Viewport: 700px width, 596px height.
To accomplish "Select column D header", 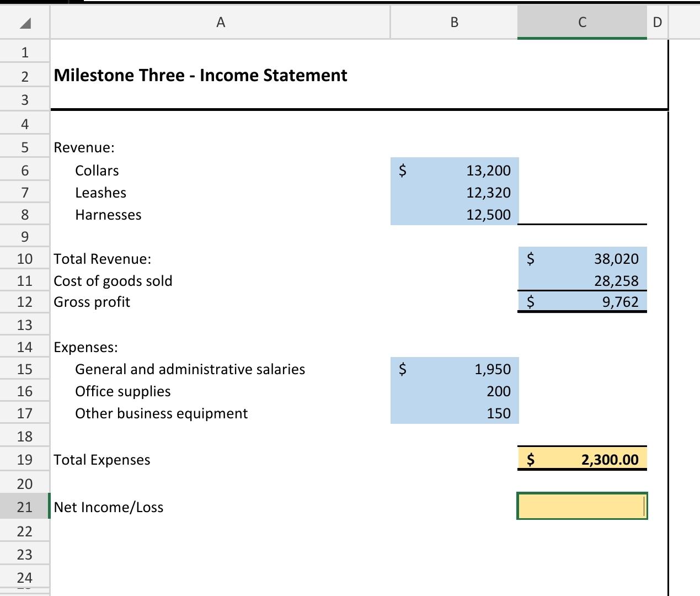I will (x=656, y=22).
